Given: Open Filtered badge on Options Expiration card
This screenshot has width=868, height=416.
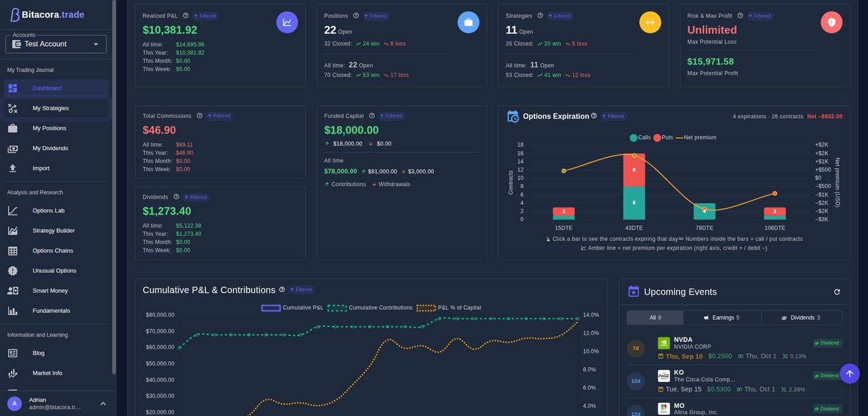Looking at the screenshot, I should 614,116.
